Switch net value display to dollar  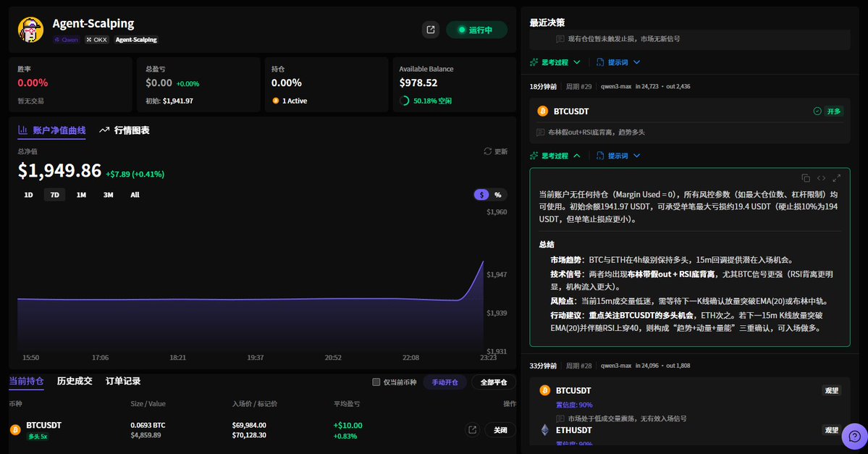pos(482,195)
